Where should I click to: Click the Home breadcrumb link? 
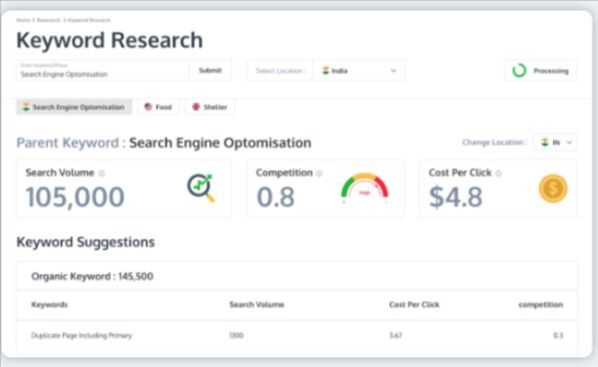click(x=23, y=20)
